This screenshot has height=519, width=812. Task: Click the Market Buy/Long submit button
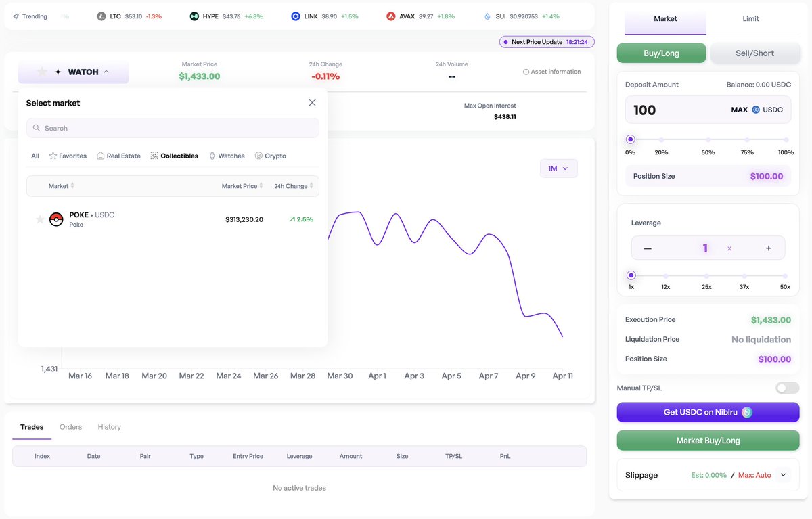click(708, 441)
